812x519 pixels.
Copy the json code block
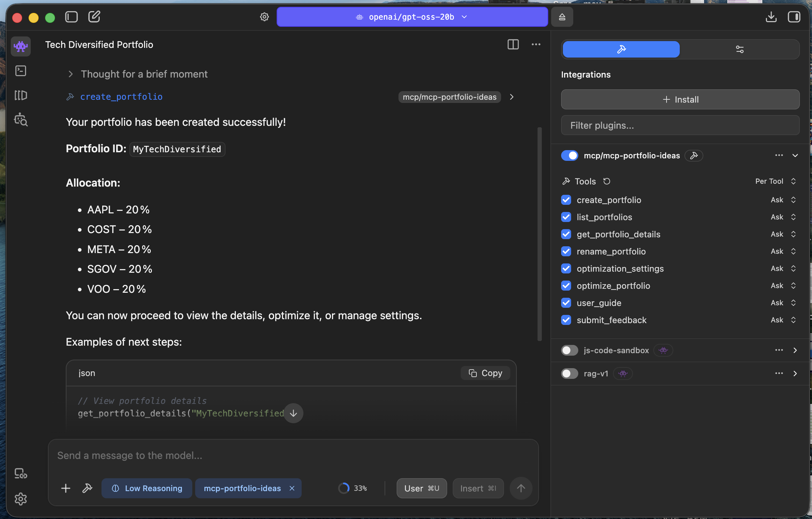point(485,373)
